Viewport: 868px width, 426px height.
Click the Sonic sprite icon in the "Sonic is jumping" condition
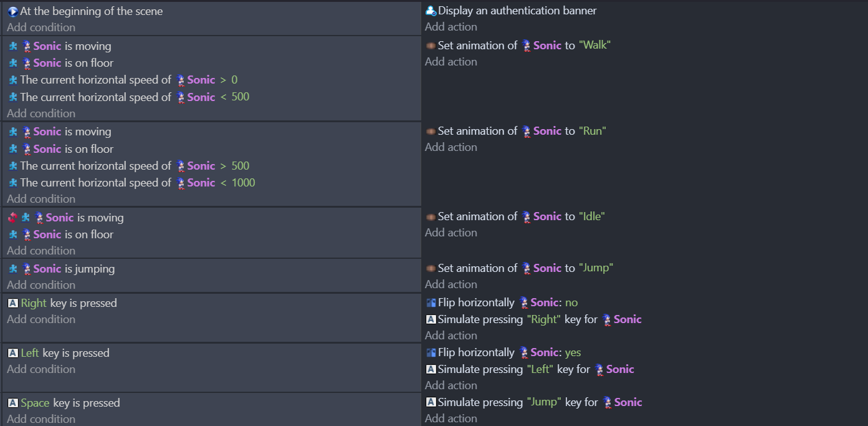[27, 269]
